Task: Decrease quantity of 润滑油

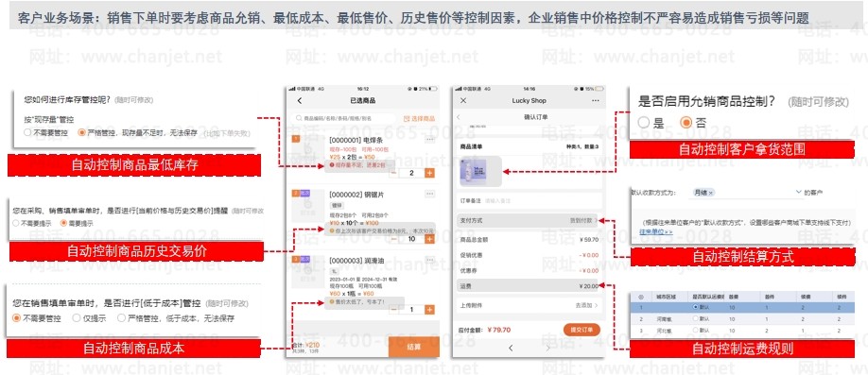Action: [393, 309]
